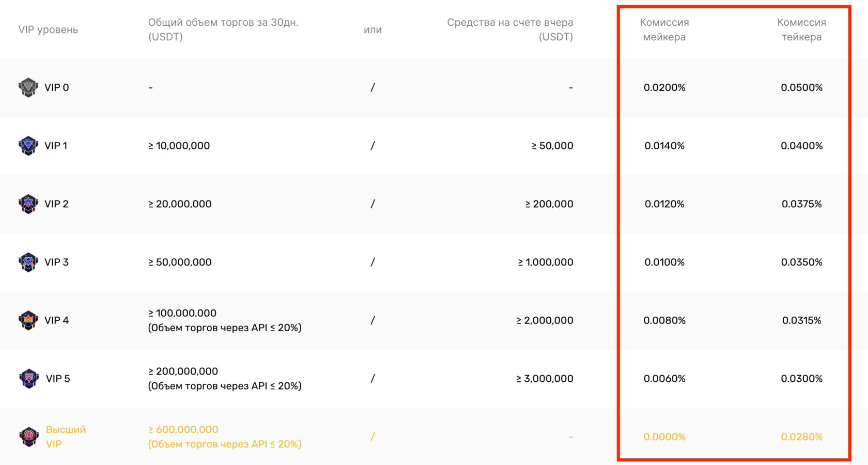
Task: Click Высший VIP taker fee 0.0280%
Action: (801, 437)
